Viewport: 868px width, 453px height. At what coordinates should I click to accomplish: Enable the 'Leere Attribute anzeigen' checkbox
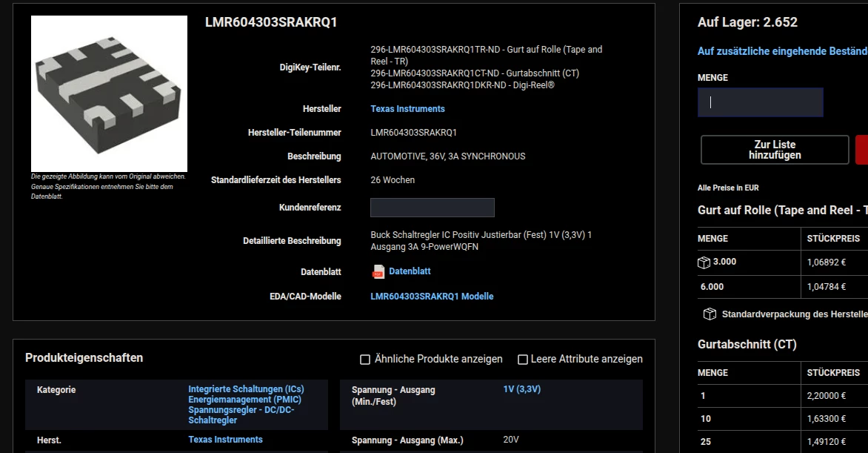(x=523, y=360)
